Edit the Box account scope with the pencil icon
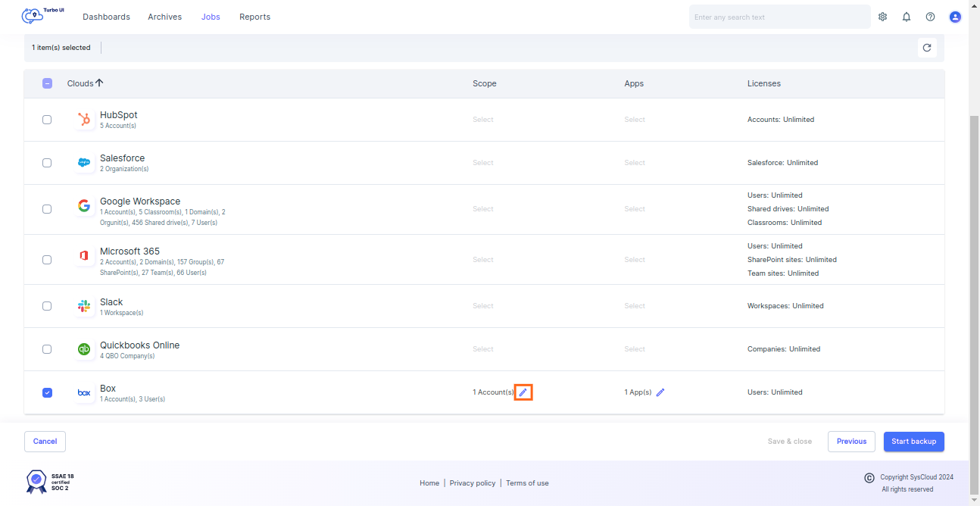The height and width of the screenshot is (506, 980). (x=523, y=392)
